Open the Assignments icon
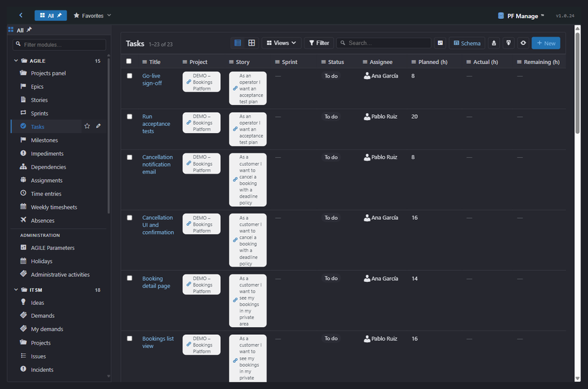This screenshot has height=389, width=588. click(24, 180)
